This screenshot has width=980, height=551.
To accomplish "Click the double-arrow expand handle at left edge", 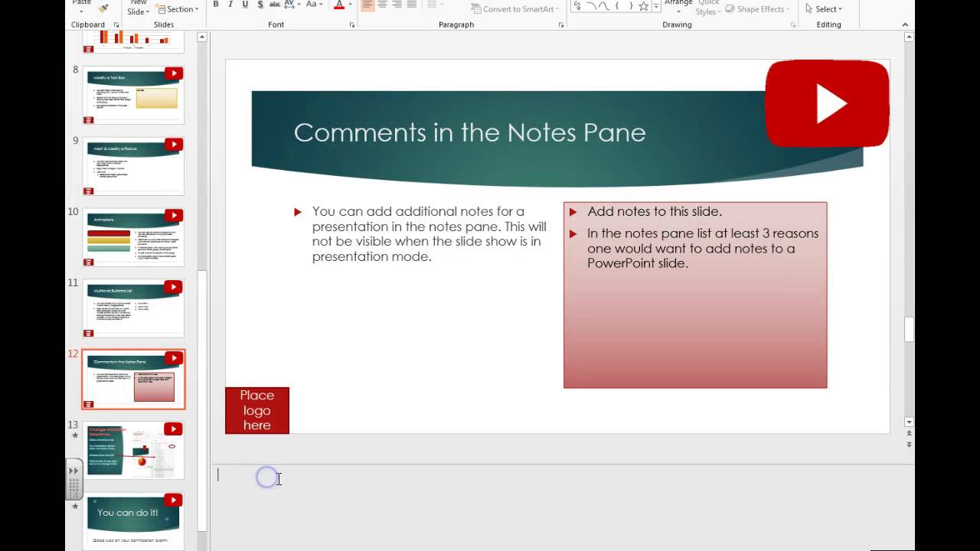I will pos(73,471).
